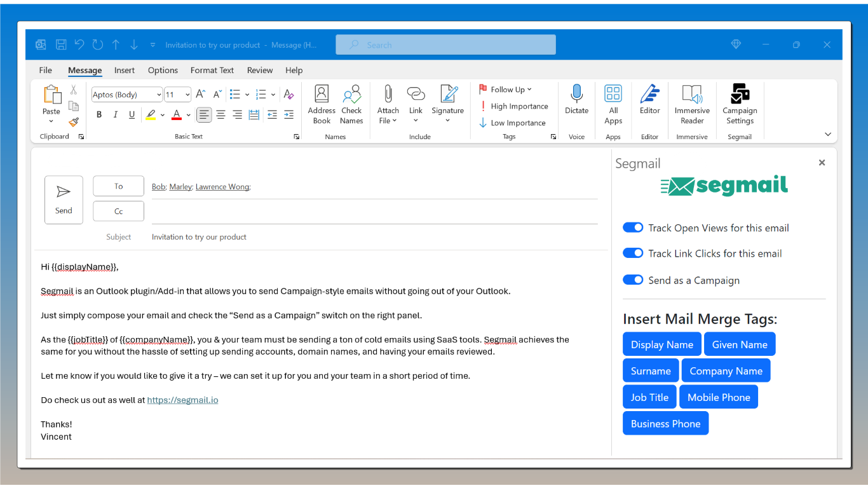Increase the paragraph indent
868x488 pixels.
coord(288,114)
